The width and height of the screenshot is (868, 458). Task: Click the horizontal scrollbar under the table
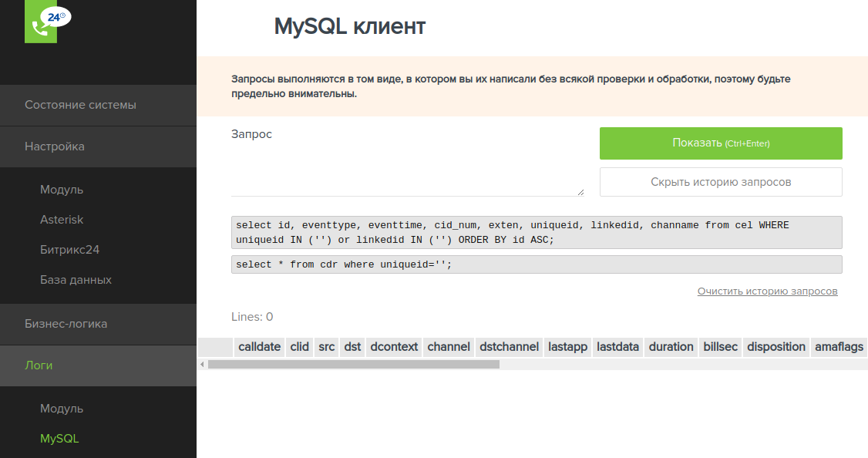click(354, 364)
